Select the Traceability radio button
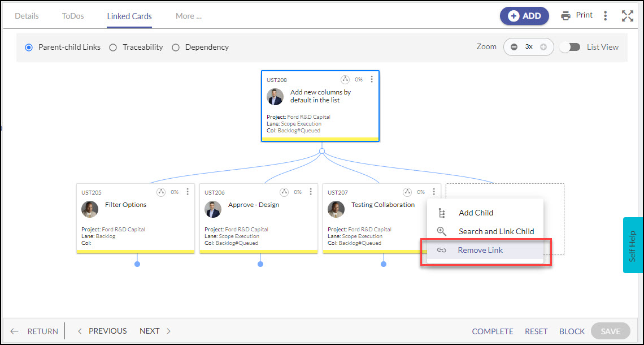644x345 pixels. coord(113,48)
